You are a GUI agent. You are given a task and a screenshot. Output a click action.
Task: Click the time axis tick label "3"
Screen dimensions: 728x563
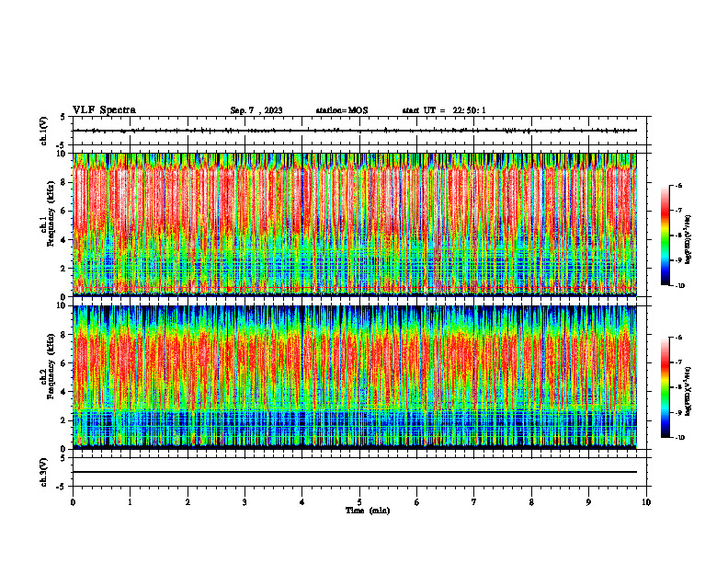245,502
